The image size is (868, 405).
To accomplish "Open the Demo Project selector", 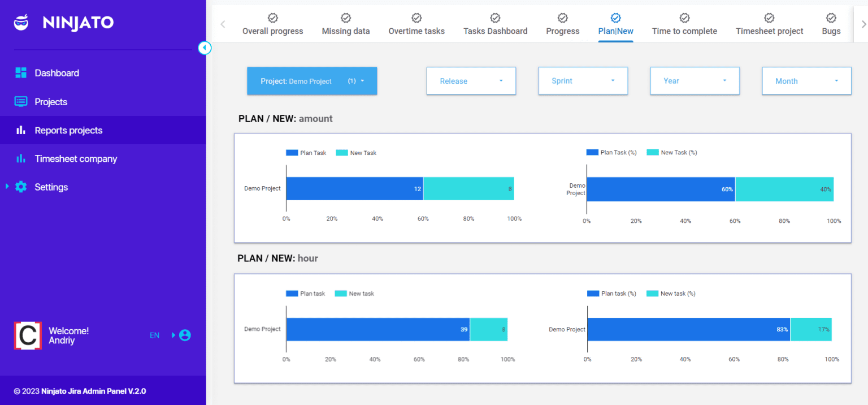I will coord(311,81).
